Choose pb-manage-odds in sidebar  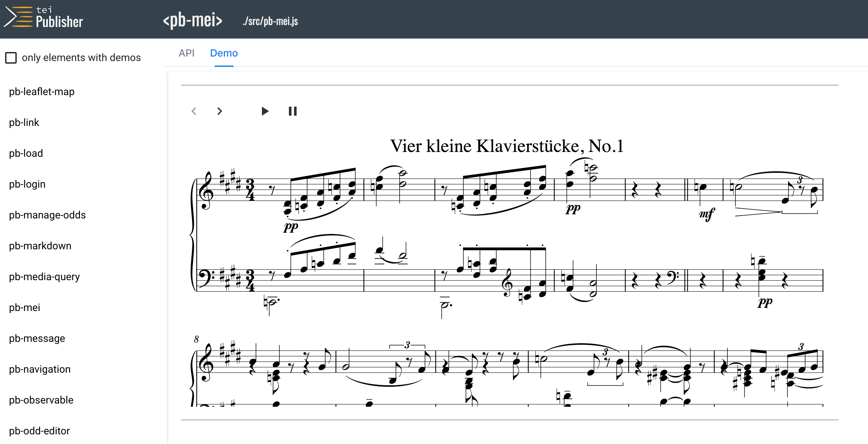coord(47,215)
